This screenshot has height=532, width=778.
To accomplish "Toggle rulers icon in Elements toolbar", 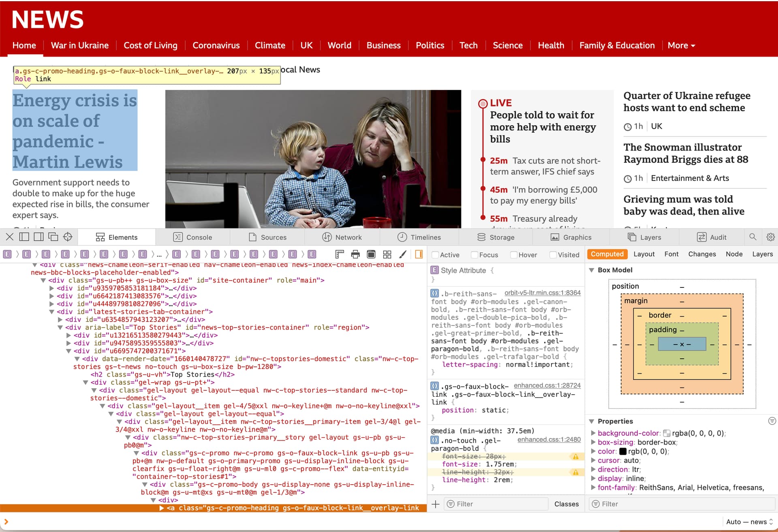I will click(x=340, y=254).
